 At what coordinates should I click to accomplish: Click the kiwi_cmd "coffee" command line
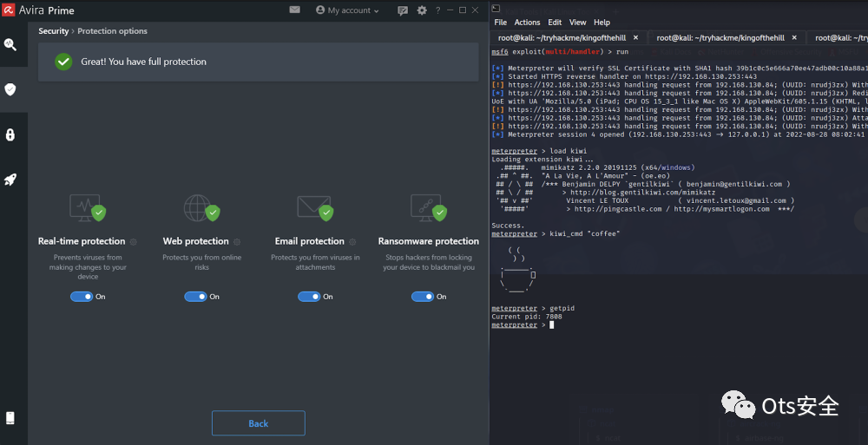coord(556,234)
